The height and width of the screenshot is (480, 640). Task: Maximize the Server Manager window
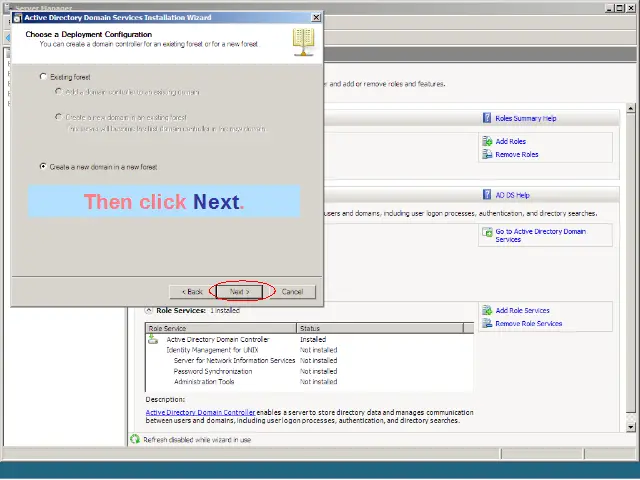pyautogui.click(x=620, y=7)
